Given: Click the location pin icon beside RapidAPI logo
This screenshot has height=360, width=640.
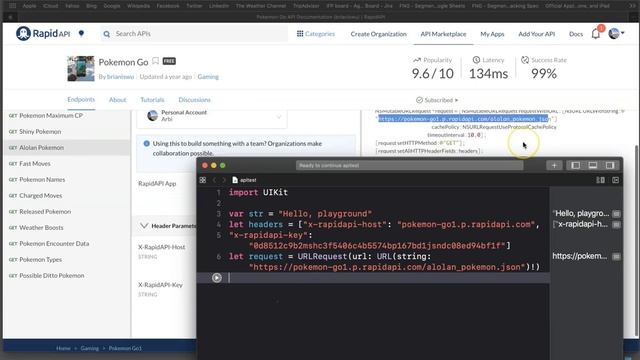Looking at the screenshot, I should (x=81, y=33).
